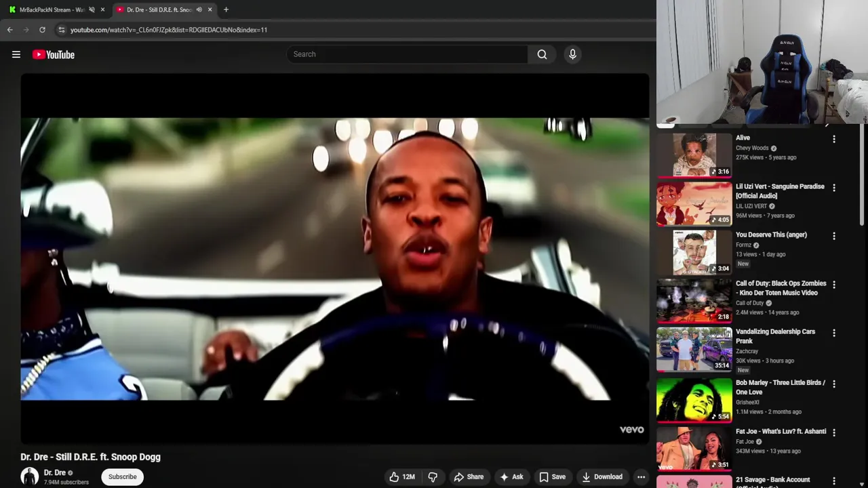This screenshot has height=488, width=868.
Task: Open the Zachcray channel name
Action: [x=747, y=351]
